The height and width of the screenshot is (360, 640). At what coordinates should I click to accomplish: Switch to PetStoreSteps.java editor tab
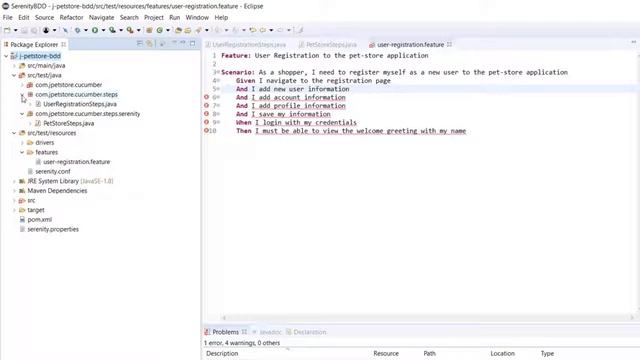328,44
